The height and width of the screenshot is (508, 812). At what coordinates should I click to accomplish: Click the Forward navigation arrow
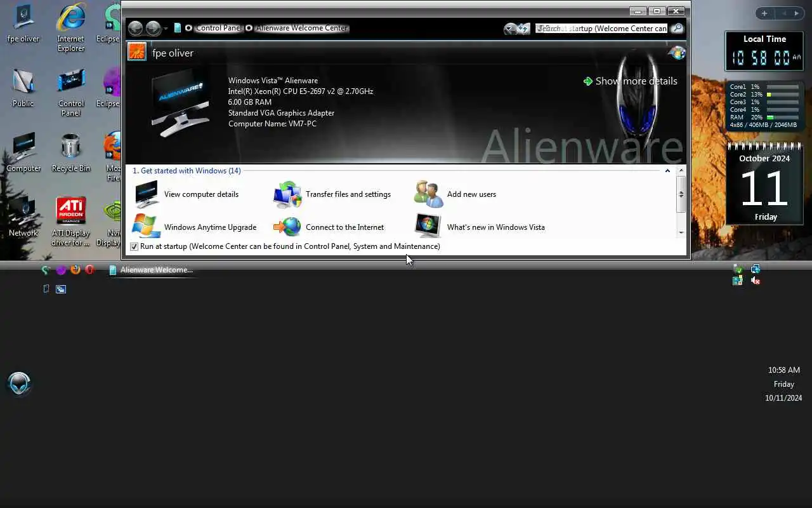(x=153, y=28)
